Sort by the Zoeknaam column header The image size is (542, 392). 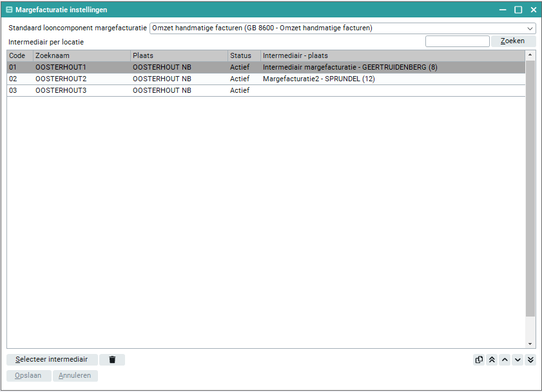click(81, 55)
